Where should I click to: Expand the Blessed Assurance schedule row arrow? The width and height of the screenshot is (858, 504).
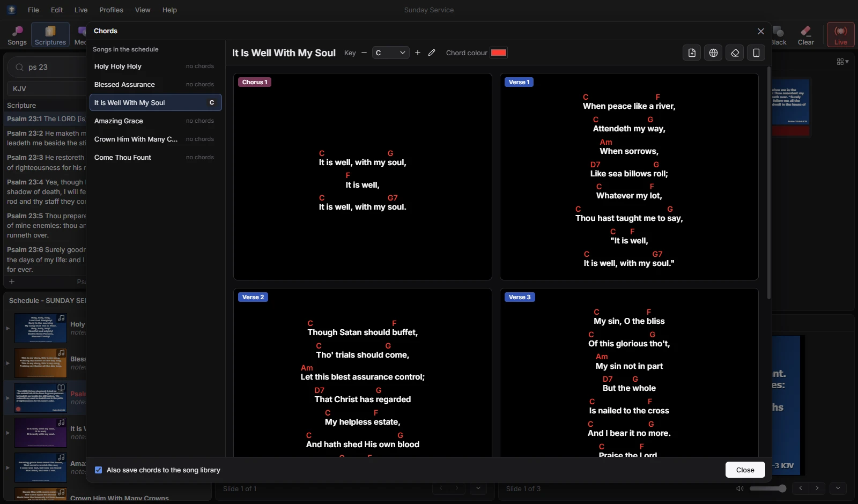coord(8,363)
